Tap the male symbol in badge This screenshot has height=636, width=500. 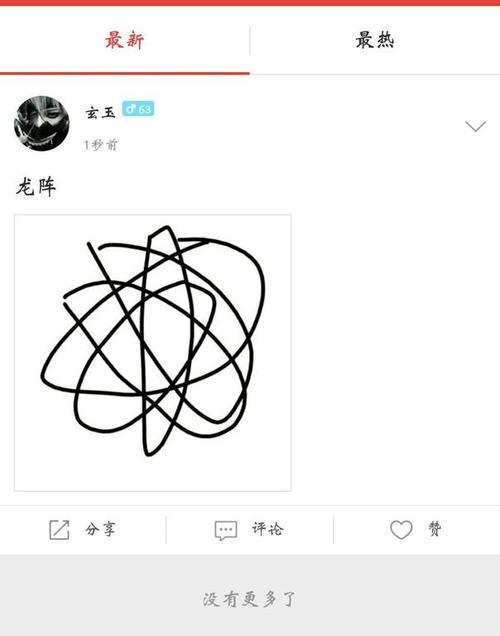[x=131, y=108]
